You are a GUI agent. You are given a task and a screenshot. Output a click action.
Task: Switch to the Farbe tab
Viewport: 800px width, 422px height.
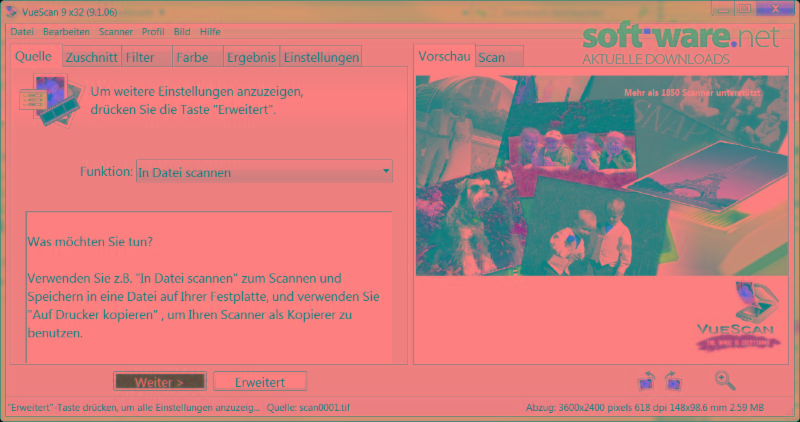tap(198, 57)
